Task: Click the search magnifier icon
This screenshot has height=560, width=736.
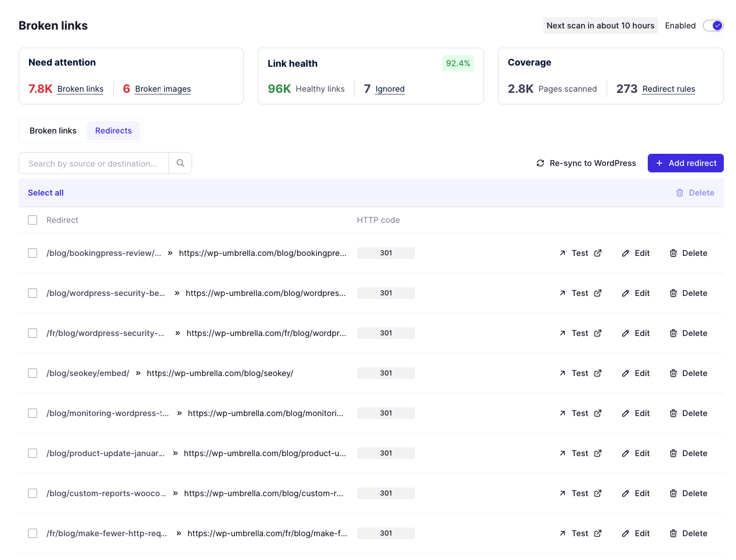Action: 181,163
